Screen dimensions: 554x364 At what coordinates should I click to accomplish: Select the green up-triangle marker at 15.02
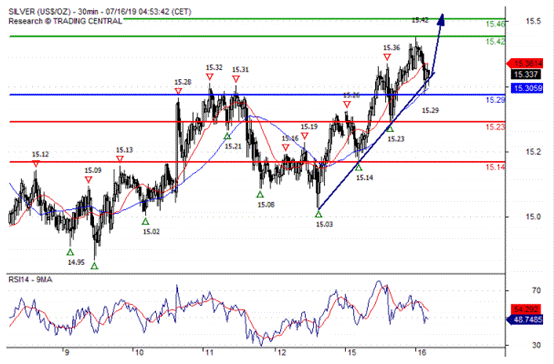point(146,222)
